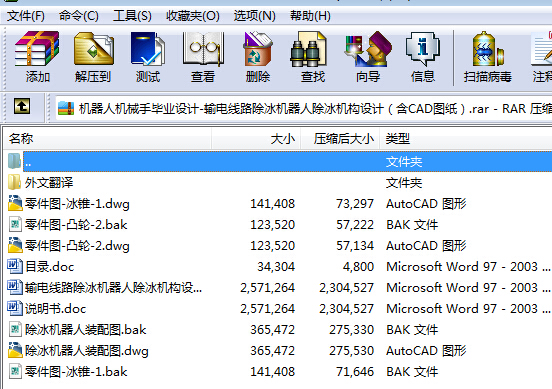
Task: Click the Delete (删除) recycle icon
Action: (258, 49)
